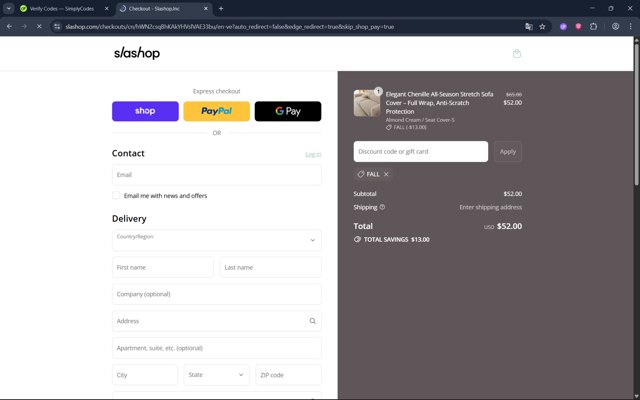The width and height of the screenshot is (640, 400).
Task: Click the Discount code or gift card field
Action: pyautogui.click(x=421, y=151)
